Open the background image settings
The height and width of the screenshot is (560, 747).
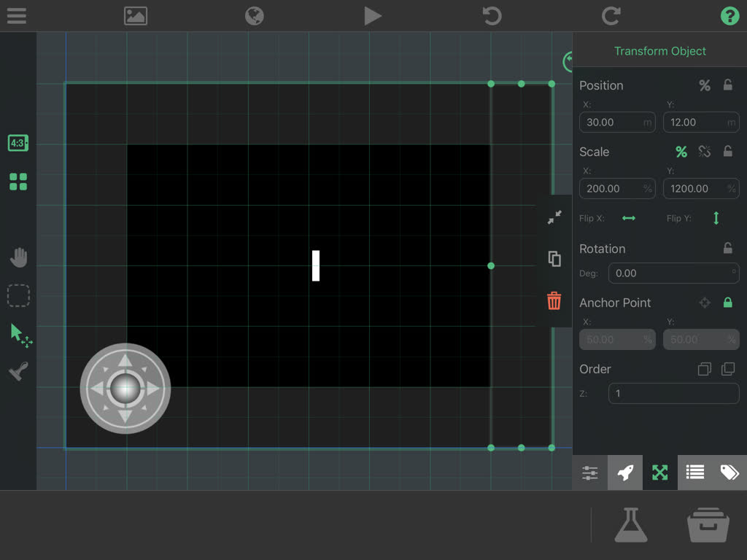pos(136,16)
